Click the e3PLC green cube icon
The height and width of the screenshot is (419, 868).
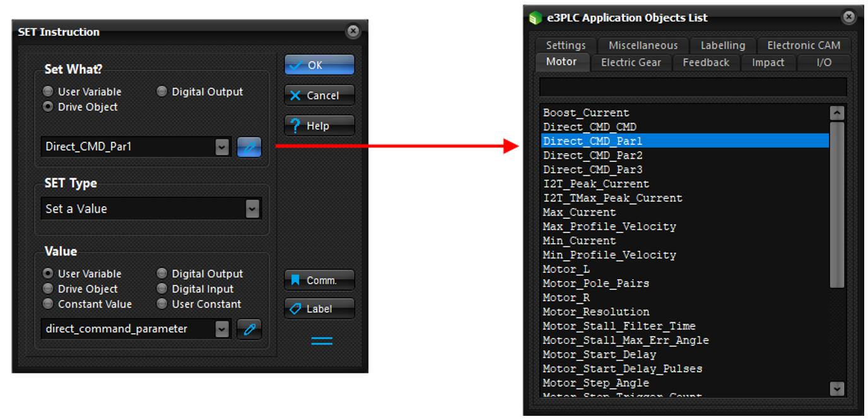[536, 18]
